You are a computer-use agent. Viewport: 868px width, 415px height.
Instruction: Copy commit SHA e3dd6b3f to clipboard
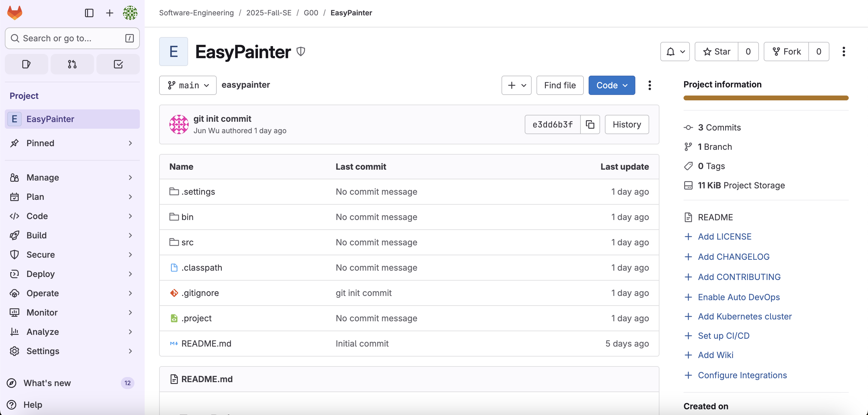pyautogui.click(x=590, y=124)
